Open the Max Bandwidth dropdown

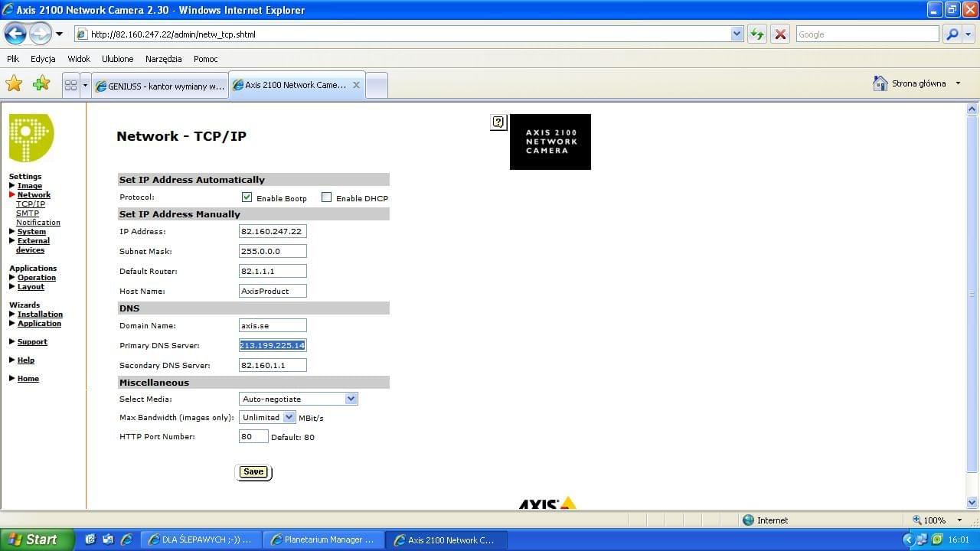point(267,417)
